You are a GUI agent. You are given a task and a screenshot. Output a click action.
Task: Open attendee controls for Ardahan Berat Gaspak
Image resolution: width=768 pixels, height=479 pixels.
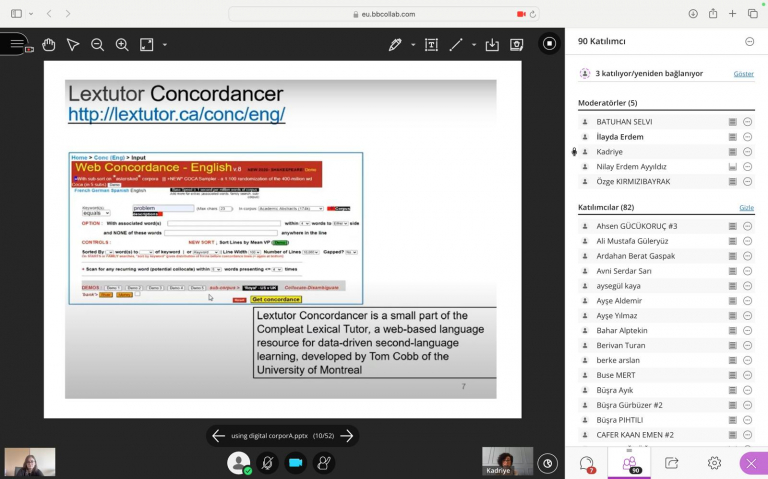click(747, 256)
